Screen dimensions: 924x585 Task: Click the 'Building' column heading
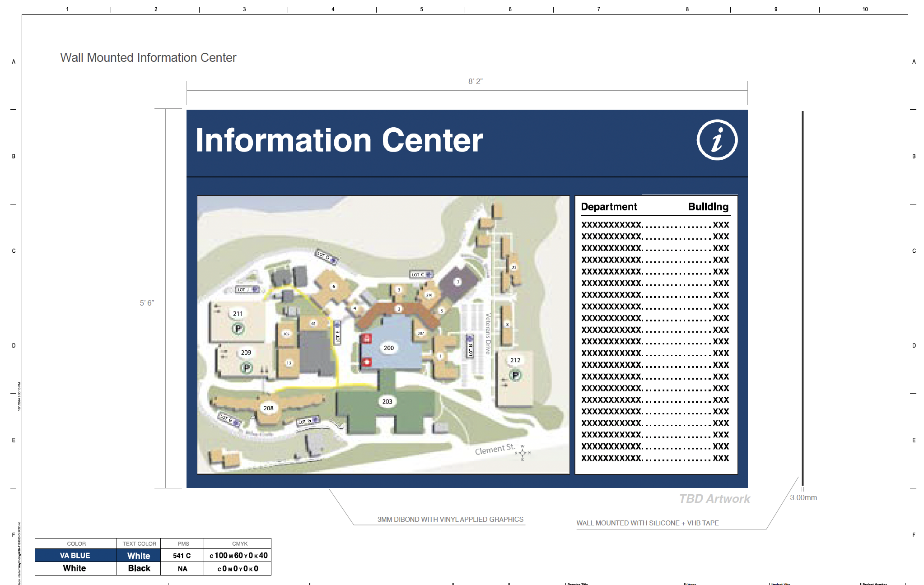tap(708, 207)
